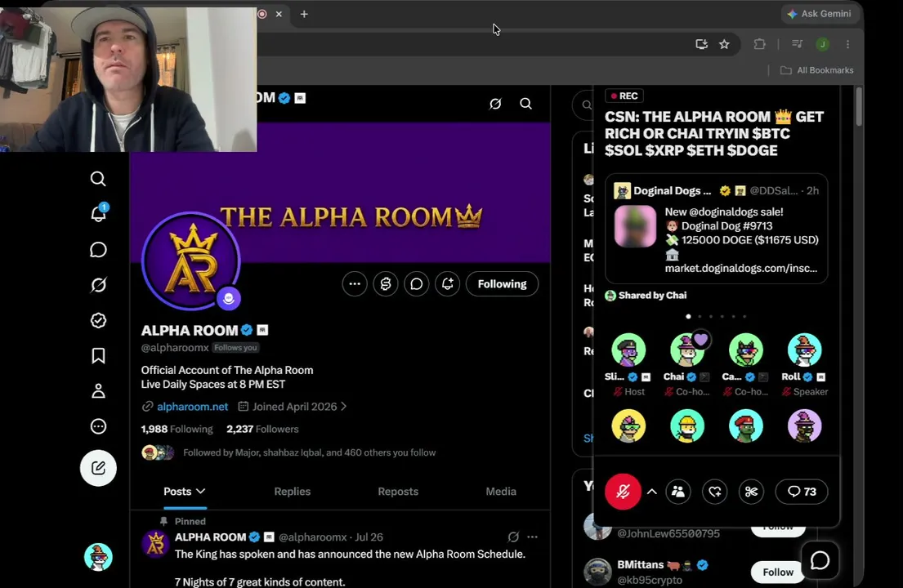Toggle post notifications bell-plus icon
This screenshot has height=588, width=903.
448,284
